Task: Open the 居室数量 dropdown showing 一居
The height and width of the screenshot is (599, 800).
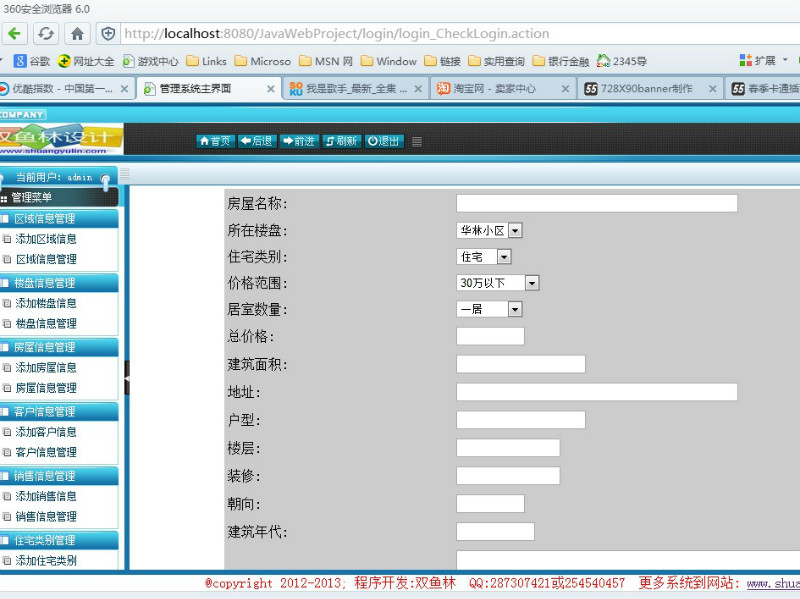Action: [489, 309]
